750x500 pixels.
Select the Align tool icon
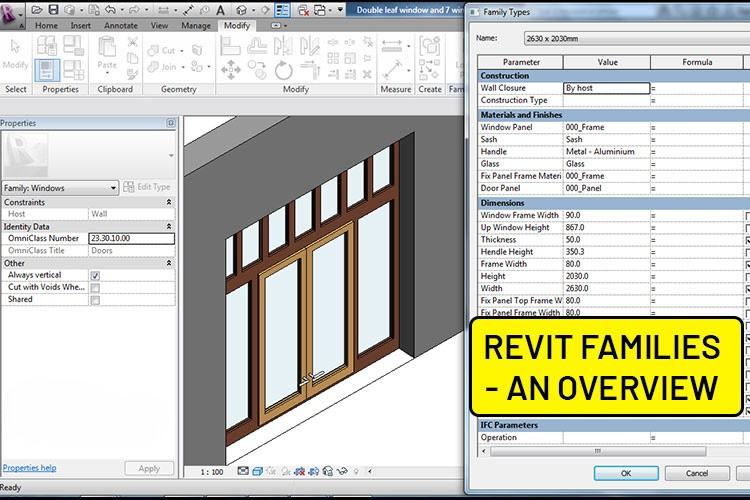click(x=230, y=46)
